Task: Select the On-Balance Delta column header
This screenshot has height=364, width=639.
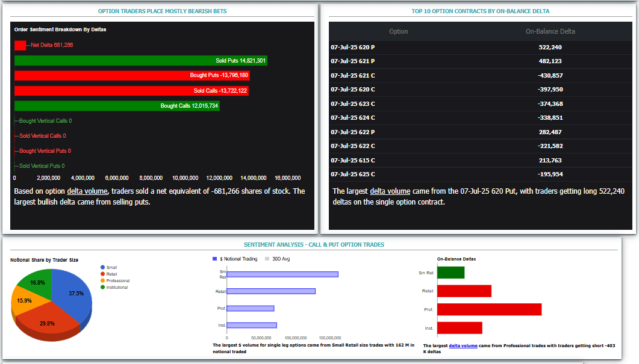Action: (550, 31)
